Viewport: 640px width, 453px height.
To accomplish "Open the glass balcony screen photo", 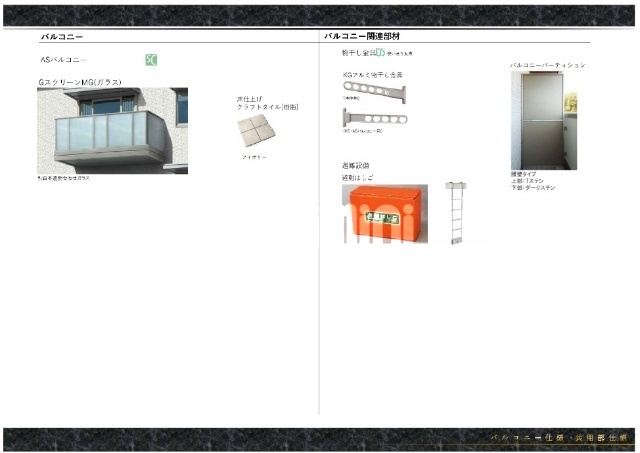I will [112, 130].
